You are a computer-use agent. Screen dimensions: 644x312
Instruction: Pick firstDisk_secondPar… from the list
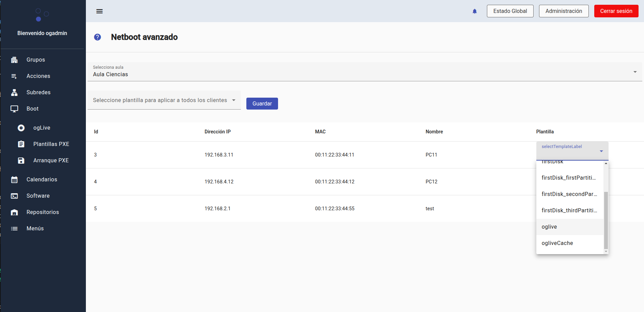569,194
